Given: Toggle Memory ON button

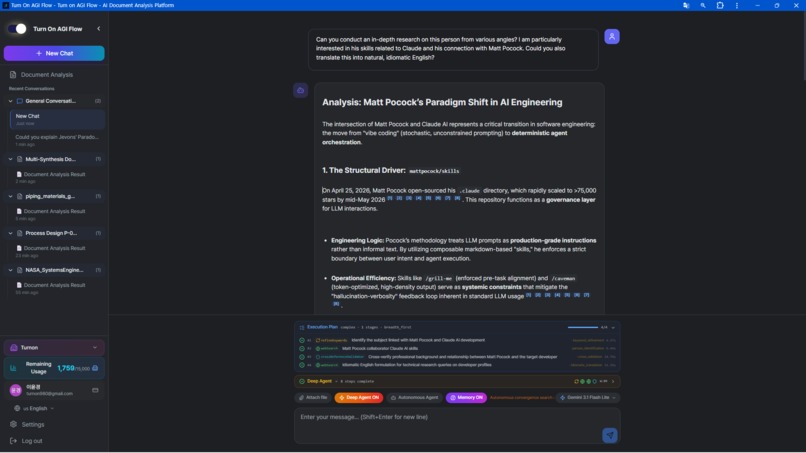Looking at the screenshot, I should (466, 397).
